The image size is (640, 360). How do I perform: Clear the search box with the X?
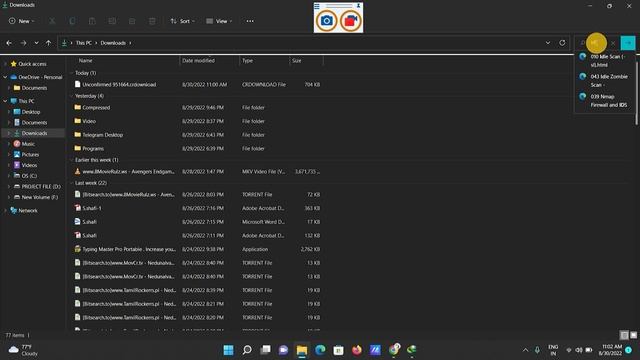(613, 43)
